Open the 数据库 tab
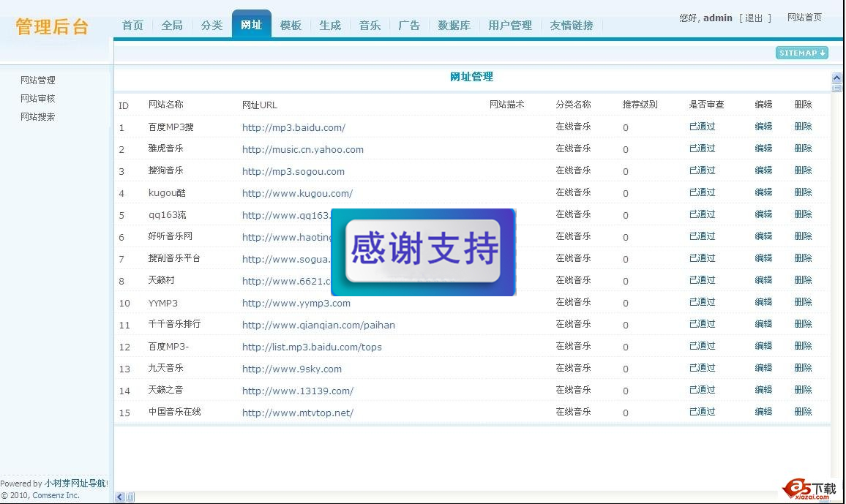Image resolution: width=846 pixels, height=504 pixels. [454, 26]
